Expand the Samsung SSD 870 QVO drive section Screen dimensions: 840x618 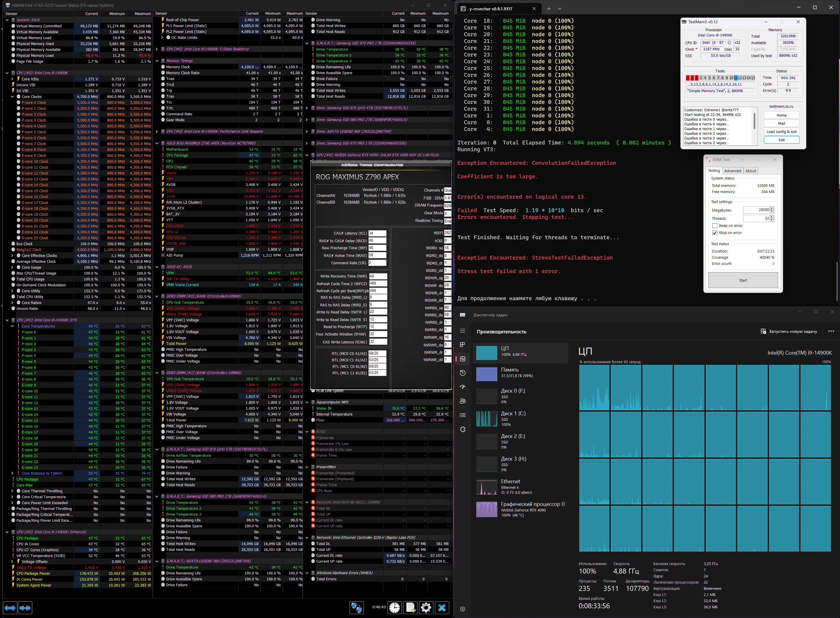(307, 108)
